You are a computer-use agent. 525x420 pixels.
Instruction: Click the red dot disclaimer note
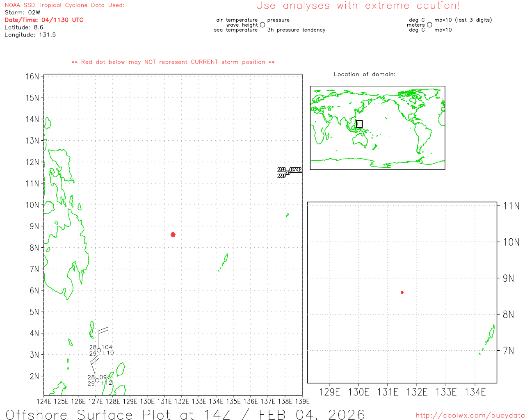pos(173,62)
